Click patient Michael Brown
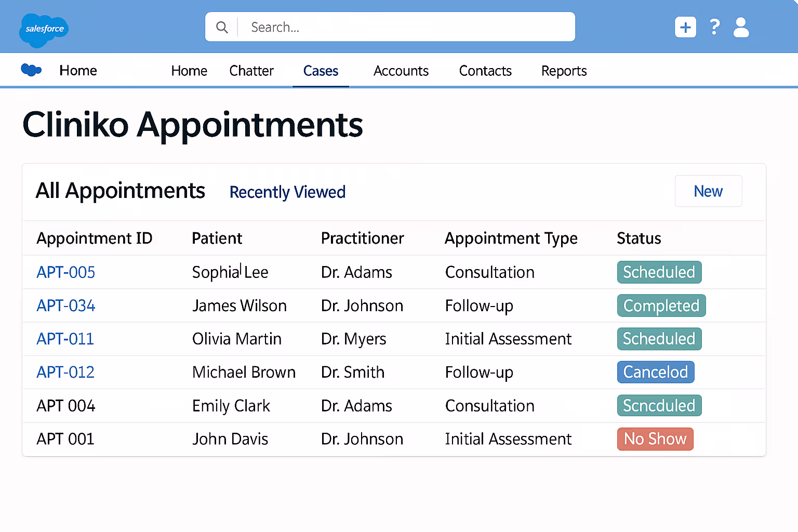The width and height of the screenshot is (798, 532). 244,372
